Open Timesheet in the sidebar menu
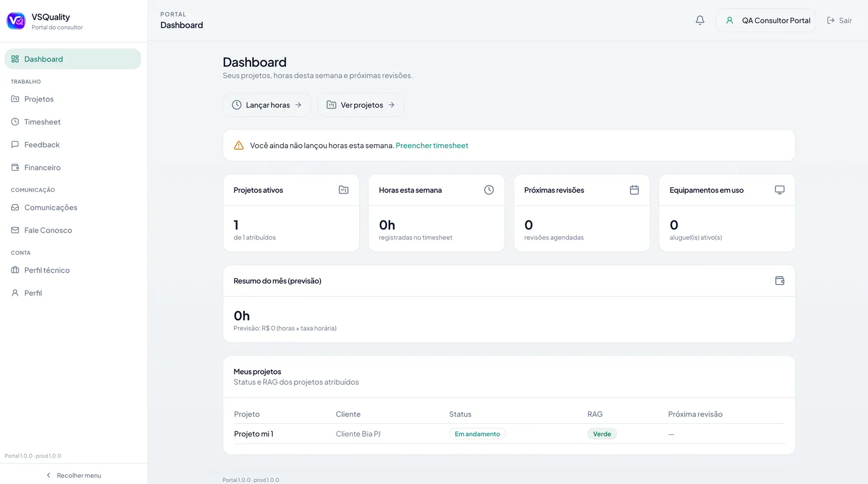 (73, 122)
